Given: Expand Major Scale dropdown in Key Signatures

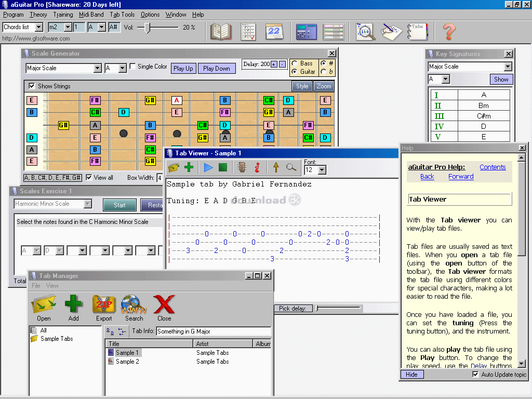Looking at the screenshot, I should 508,66.
